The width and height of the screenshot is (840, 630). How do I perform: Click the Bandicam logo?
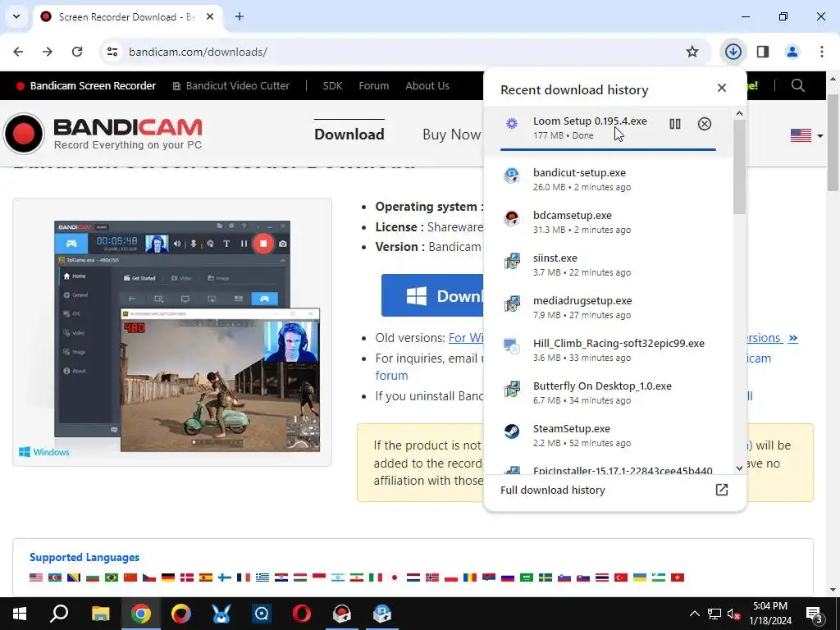coord(103,134)
